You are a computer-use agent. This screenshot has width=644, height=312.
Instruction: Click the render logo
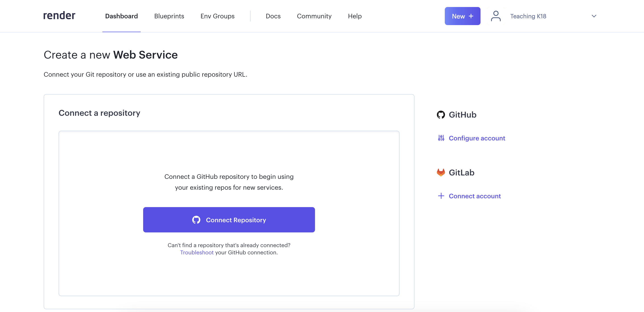pyautogui.click(x=59, y=16)
